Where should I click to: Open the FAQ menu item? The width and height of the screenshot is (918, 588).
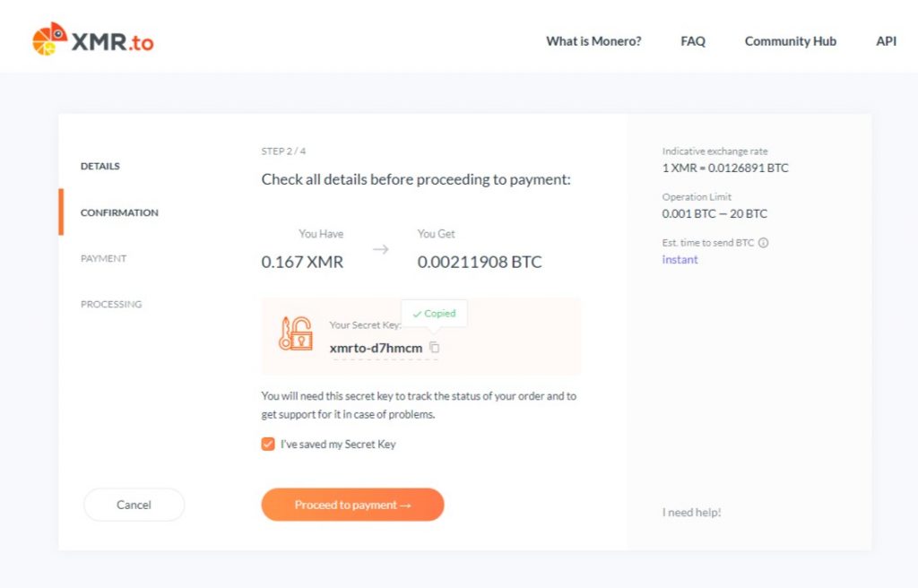click(x=693, y=41)
